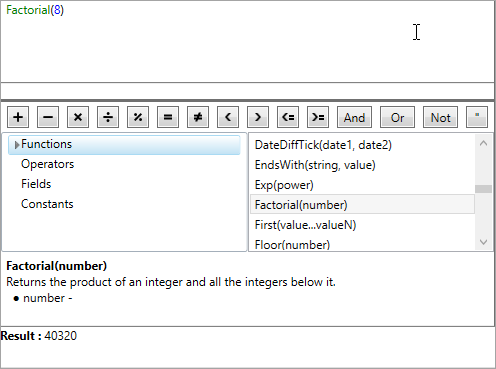
Task: Click the function list scroll down arrow
Action: [483, 242]
